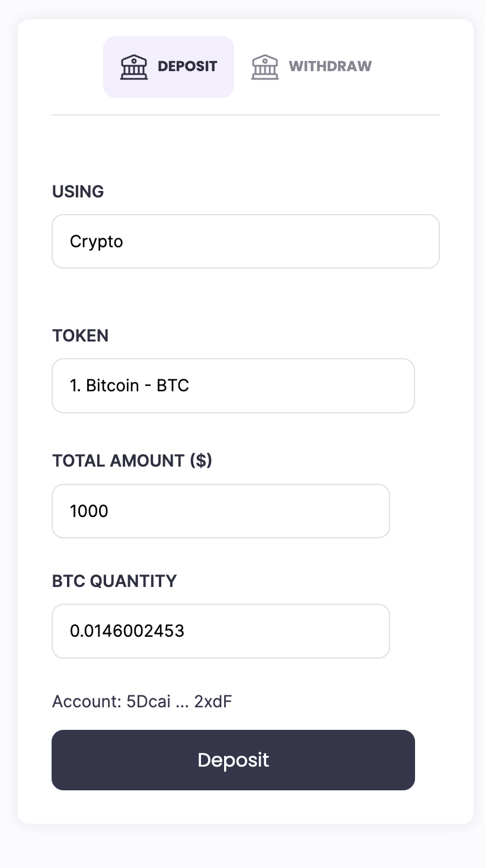485x868 pixels.
Task: Focus the Total Amount ($) input field
Action: [x=221, y=511]
